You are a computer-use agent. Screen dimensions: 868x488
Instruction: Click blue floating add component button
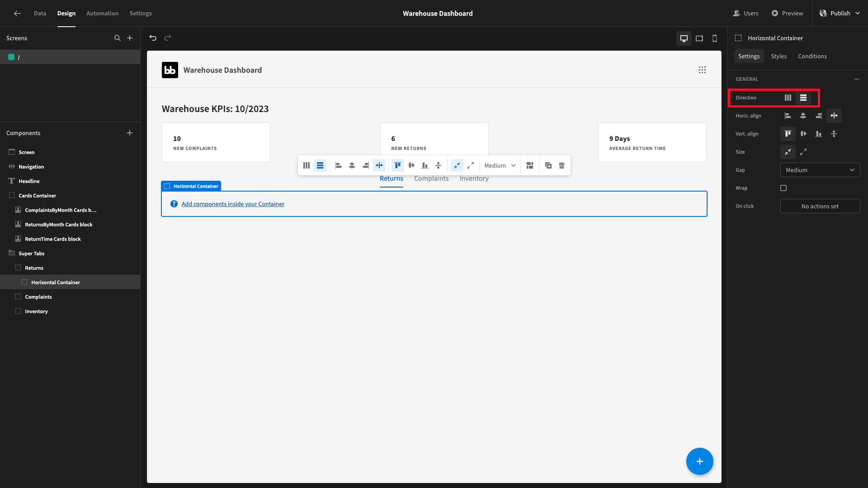(x=699, y=461)
